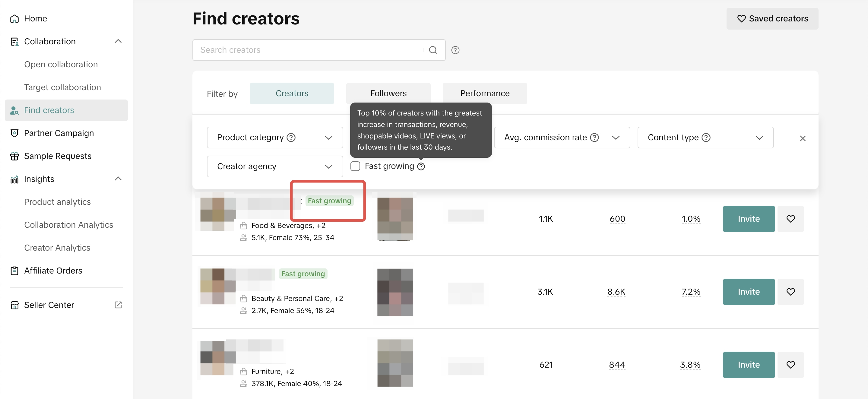The width and height of the screenshot is (868, 399).
Task: Click Fast growing info icon
Action: coord(421,166)
